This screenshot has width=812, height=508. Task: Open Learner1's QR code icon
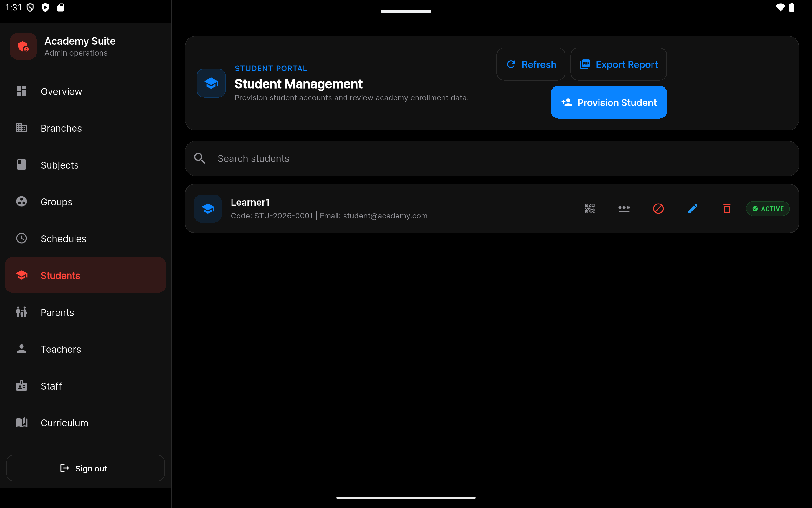[590, 209]
